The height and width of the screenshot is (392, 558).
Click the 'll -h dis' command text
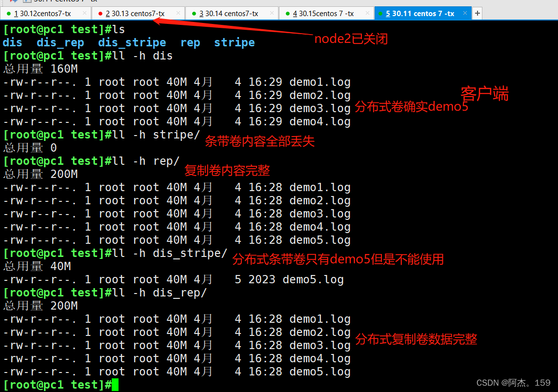coord(142,56)
